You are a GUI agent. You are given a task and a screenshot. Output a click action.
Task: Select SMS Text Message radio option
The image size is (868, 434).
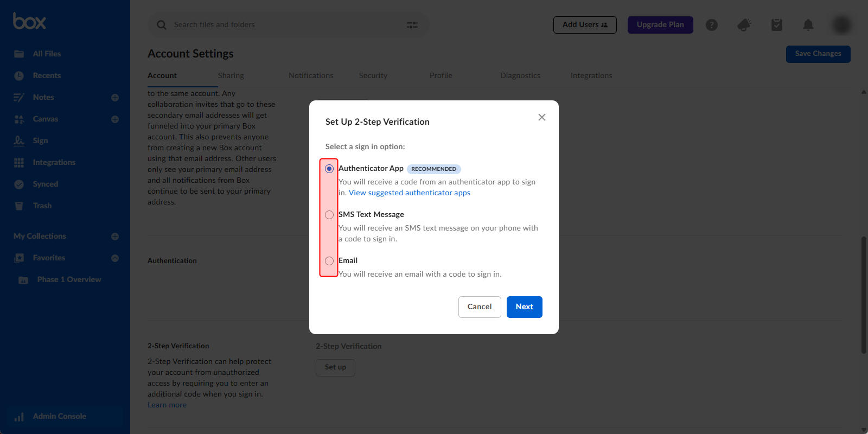point(329,215)
